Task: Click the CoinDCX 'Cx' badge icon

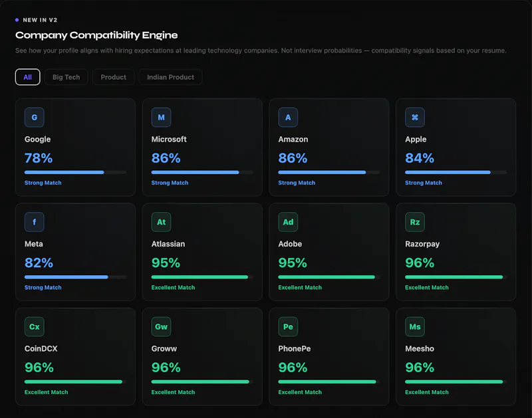Action: point(35,327)
